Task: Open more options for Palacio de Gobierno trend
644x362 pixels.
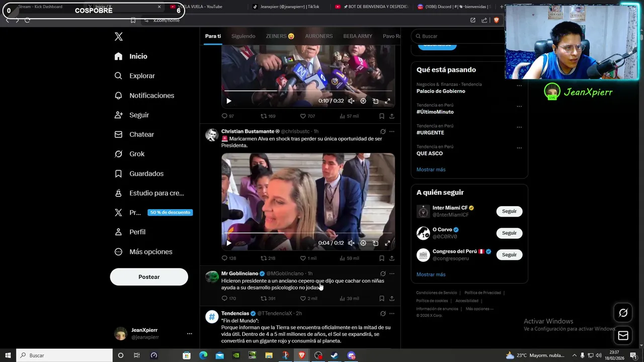Action: pyautogui.click(x=519, y=85)
